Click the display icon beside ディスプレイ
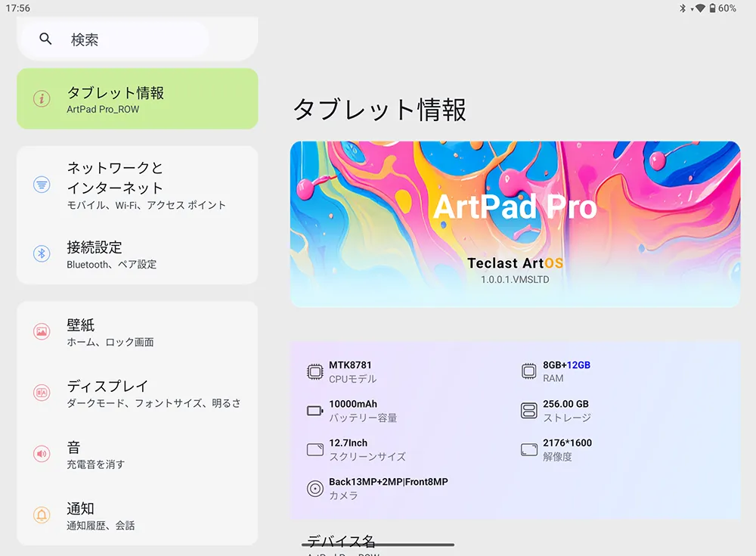This screenshot has height=556, width=756. [42, 393]
